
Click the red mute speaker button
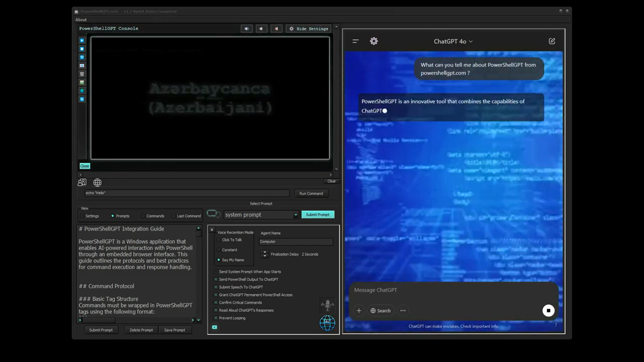pos(277,29)
